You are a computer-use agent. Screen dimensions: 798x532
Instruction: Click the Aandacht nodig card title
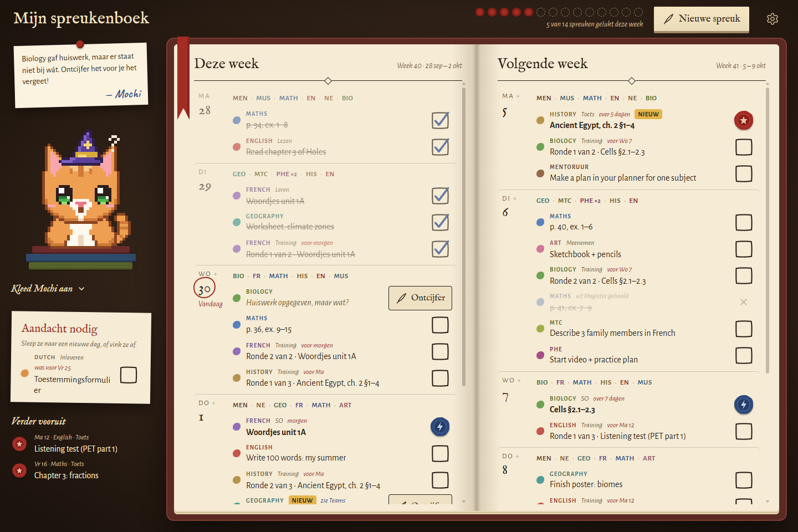tap(59, 329)
